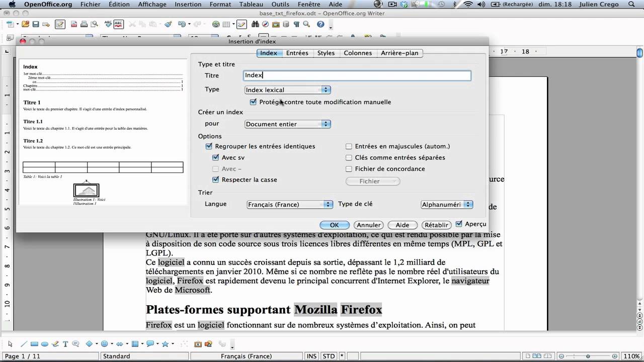
Task: Switch to the Arrière-plan tab
Action: (x=399, y=53)
